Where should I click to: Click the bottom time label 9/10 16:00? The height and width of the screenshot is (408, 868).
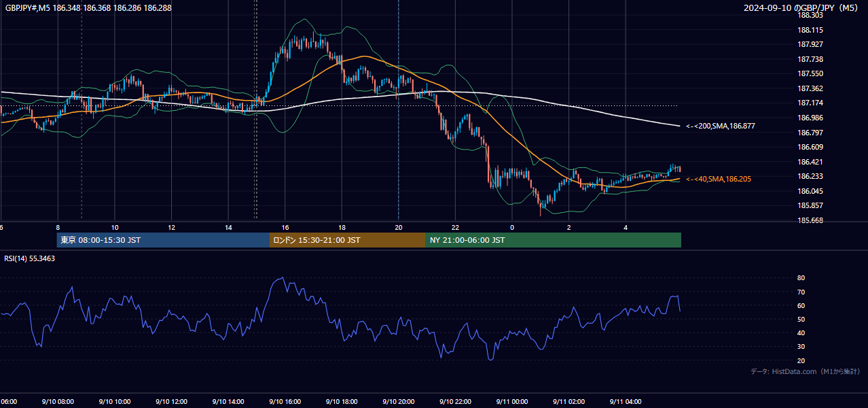[285, 402]
